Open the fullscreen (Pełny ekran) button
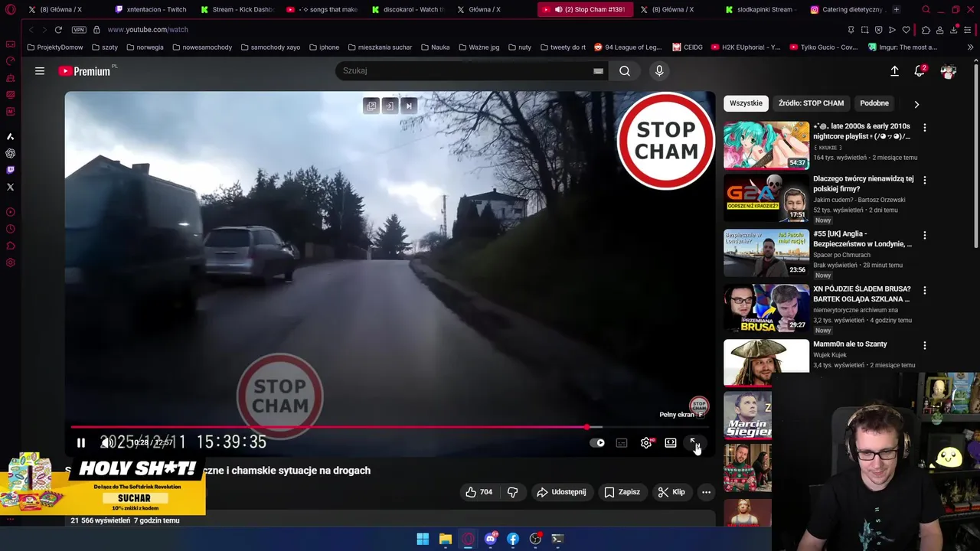Image resolution: width=980 pixels, height=551 pixels. click(x=694, y=442)
